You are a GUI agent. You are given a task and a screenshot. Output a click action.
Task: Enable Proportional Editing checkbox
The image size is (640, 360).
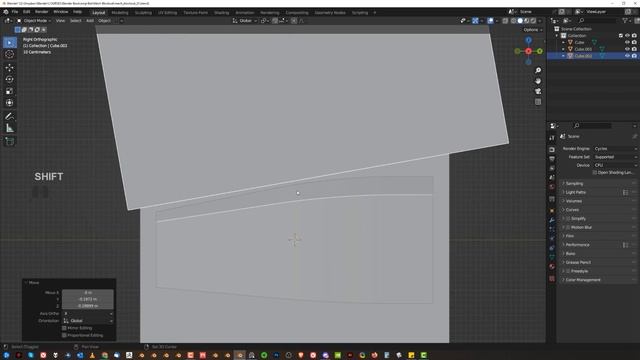64,336
